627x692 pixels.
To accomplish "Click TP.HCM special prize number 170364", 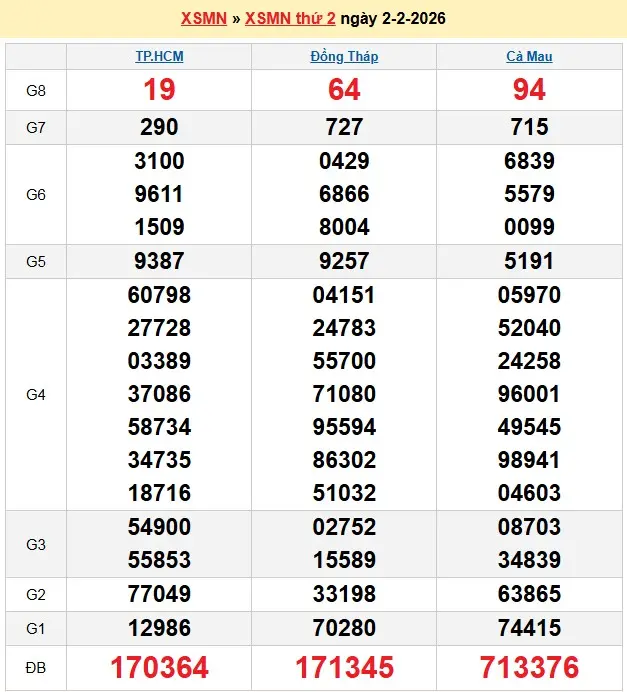I will point(159,667).
